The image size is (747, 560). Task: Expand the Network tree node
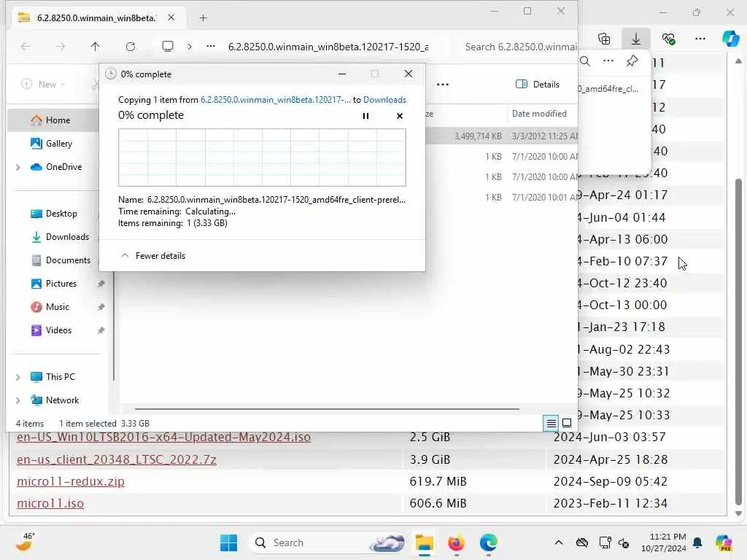[x=18, y=400]
